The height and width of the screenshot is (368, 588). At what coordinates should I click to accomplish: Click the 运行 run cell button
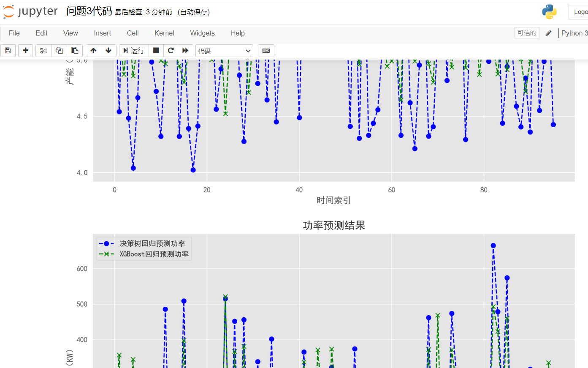(133, 51)
